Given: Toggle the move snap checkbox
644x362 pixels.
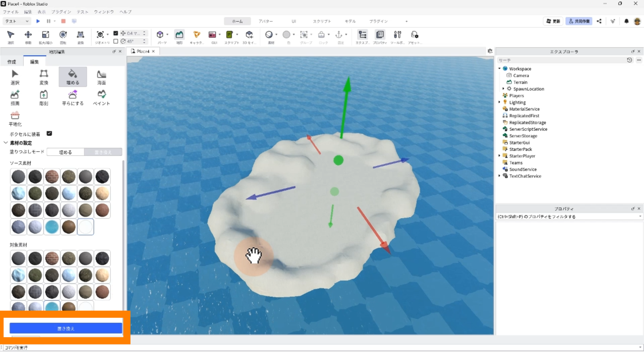Looking at the screenshot, I should click(x=116, y=33).
